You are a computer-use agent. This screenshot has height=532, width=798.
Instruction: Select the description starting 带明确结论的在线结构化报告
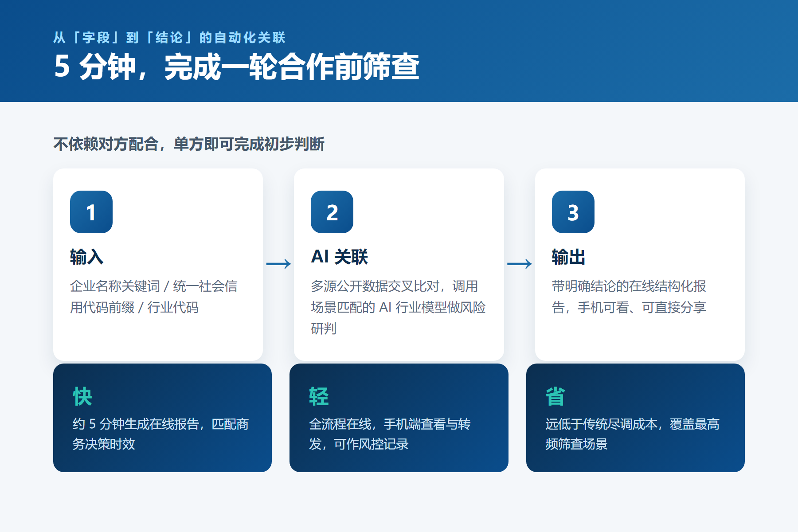[x=629, y=297]
